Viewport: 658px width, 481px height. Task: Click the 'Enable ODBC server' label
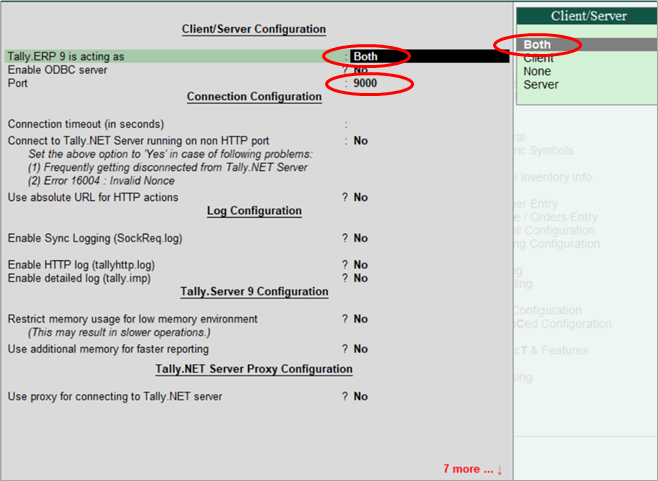57,70
